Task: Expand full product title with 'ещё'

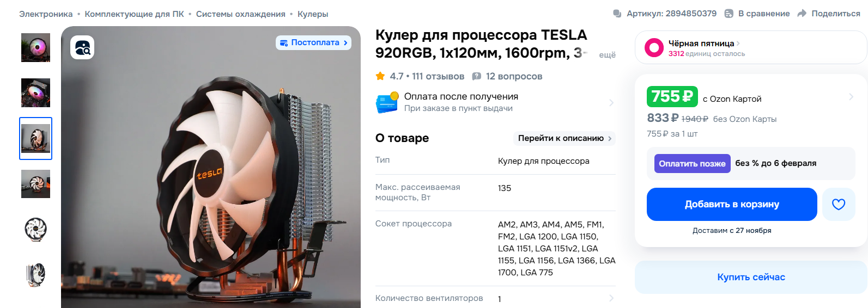Action: 607,55
